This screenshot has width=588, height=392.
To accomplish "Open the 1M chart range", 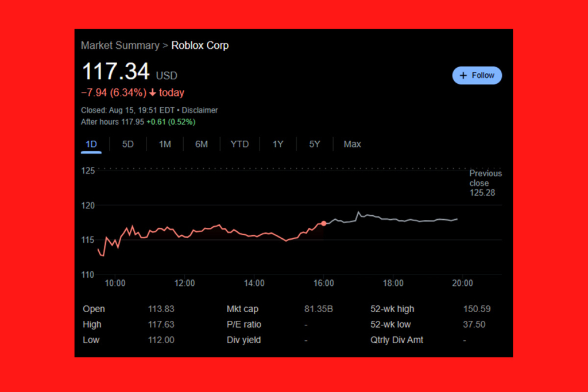I will click(165, 144).
